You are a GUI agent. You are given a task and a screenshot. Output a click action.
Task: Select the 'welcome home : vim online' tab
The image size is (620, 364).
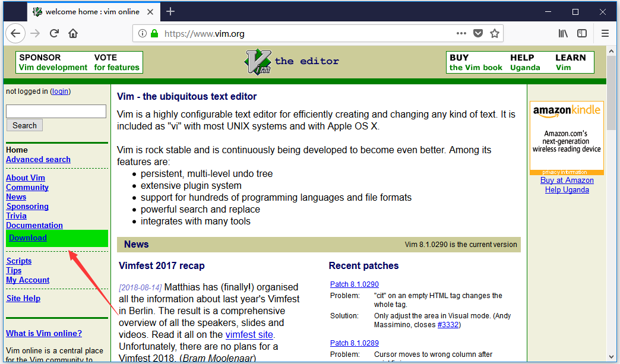coord(94,12)
